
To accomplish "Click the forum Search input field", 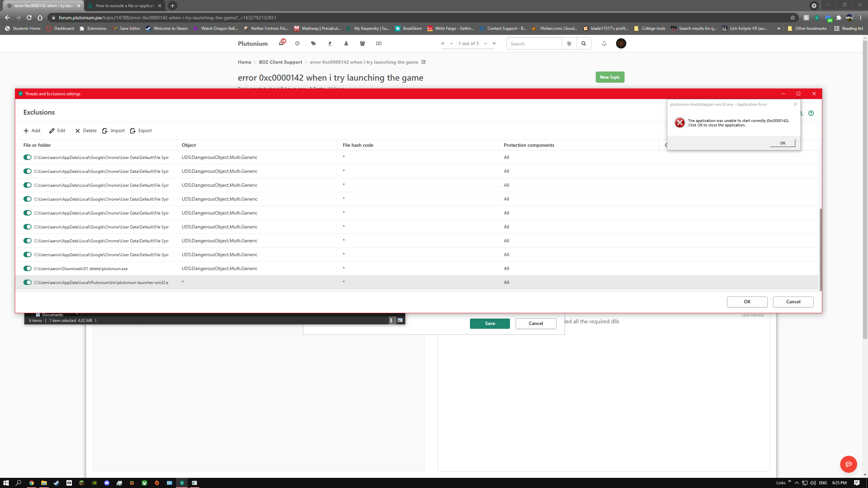I will click(534, 43).
